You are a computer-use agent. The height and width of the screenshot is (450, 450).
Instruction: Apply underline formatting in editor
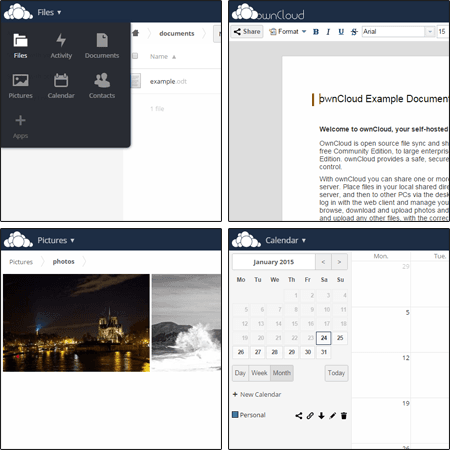click(341, 32)
